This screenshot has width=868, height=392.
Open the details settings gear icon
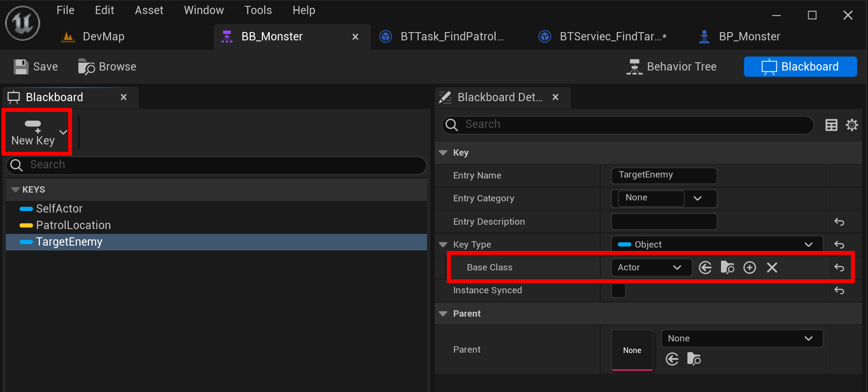[x=852, y=125]
